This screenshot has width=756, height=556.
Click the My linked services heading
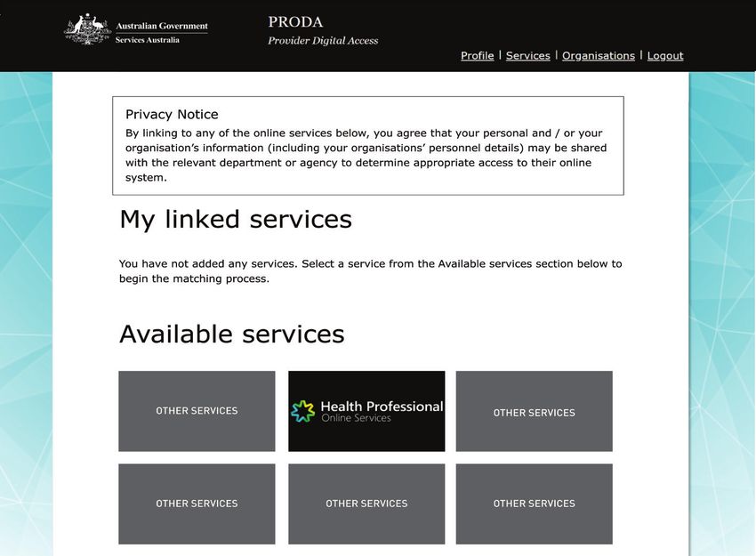(x=236, y=220)
